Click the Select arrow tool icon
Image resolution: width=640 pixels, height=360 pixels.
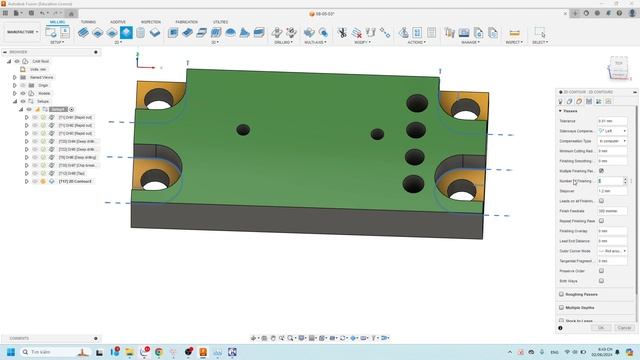(540, 32)
